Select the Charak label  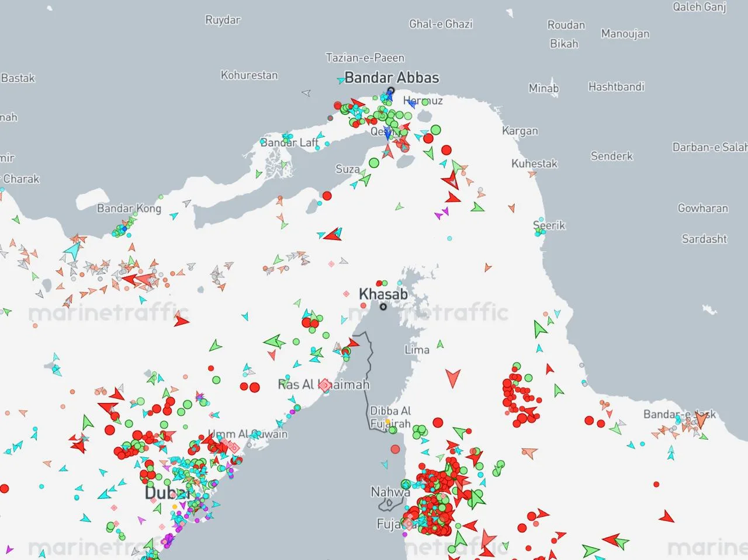(x=20, y=179)
